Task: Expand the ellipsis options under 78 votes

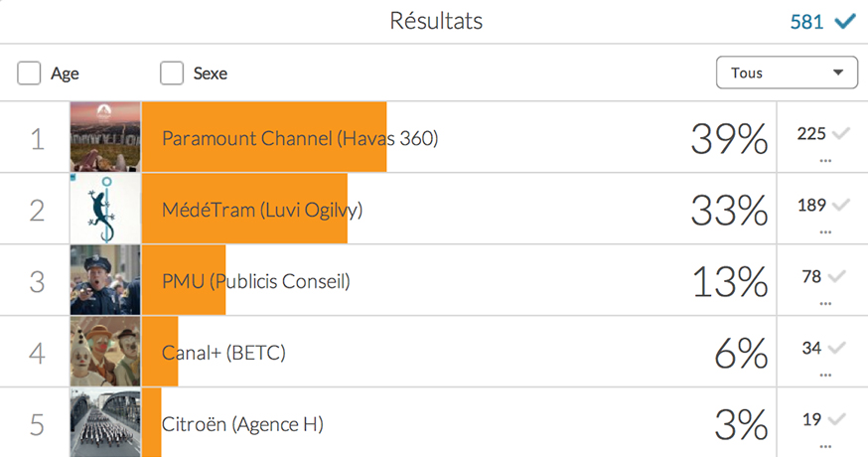Action: coord(825,304)
